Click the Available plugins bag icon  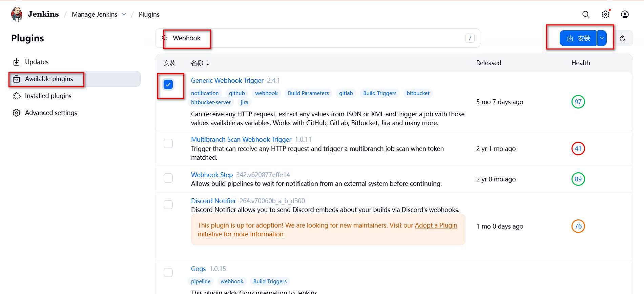coord(16,79)
